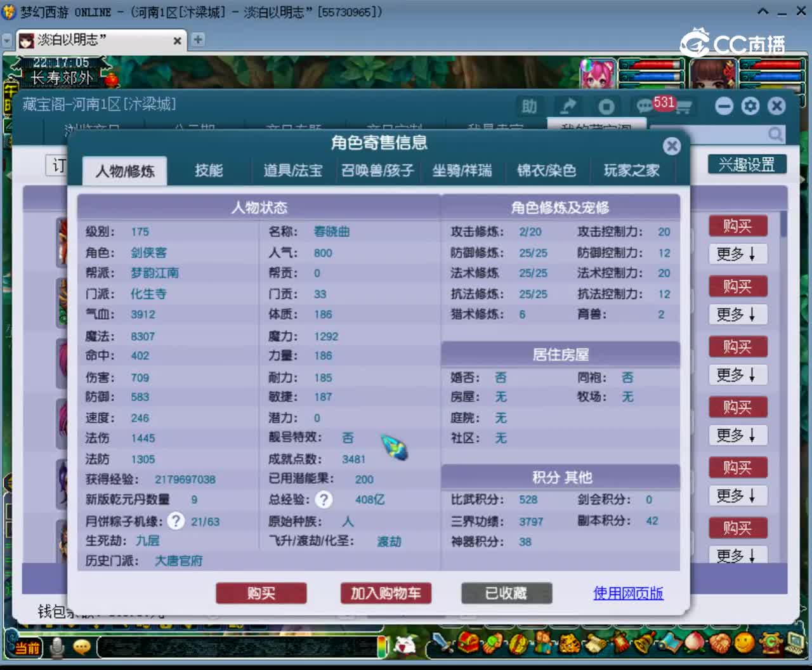The image size is (812, 670).
Task: Switch to 技能 tab
Action: pos(209,171)
